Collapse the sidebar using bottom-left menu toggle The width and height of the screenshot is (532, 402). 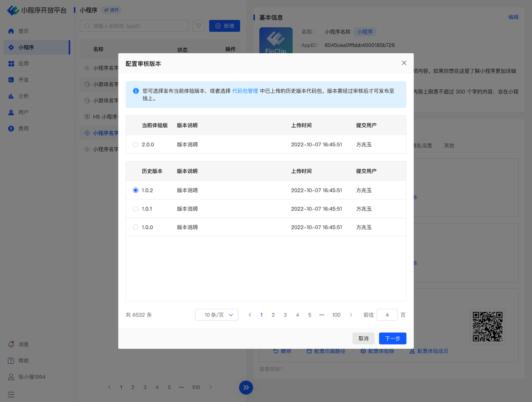tap(11, 395)
